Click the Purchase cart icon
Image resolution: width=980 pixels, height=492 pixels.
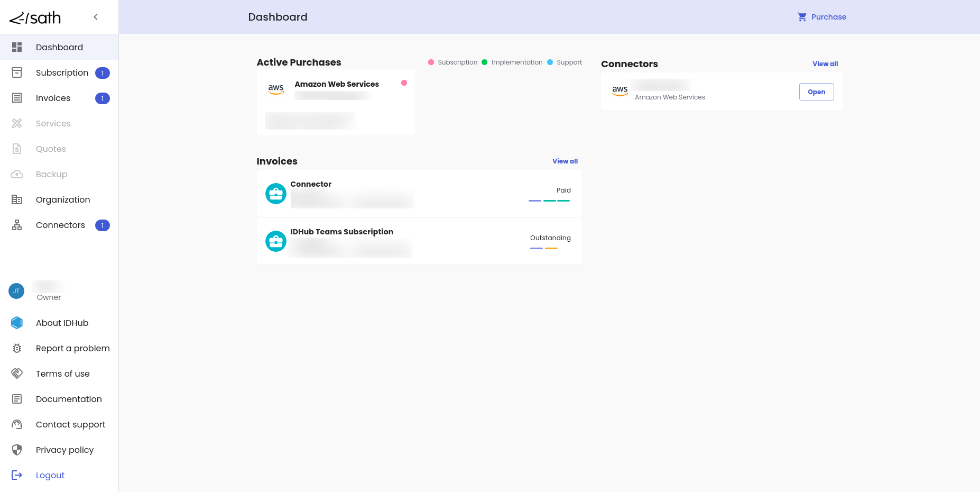tap(802, 17)
